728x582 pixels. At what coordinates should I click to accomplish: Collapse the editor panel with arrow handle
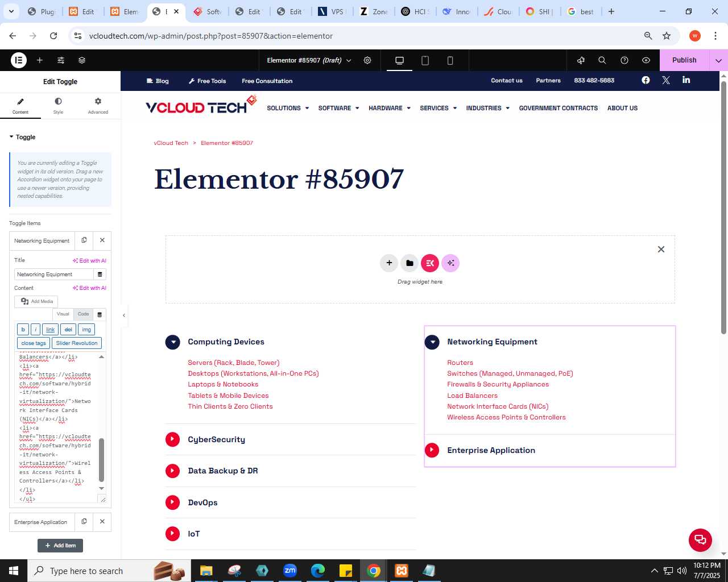pyautogui.click(x=124, y=315)
